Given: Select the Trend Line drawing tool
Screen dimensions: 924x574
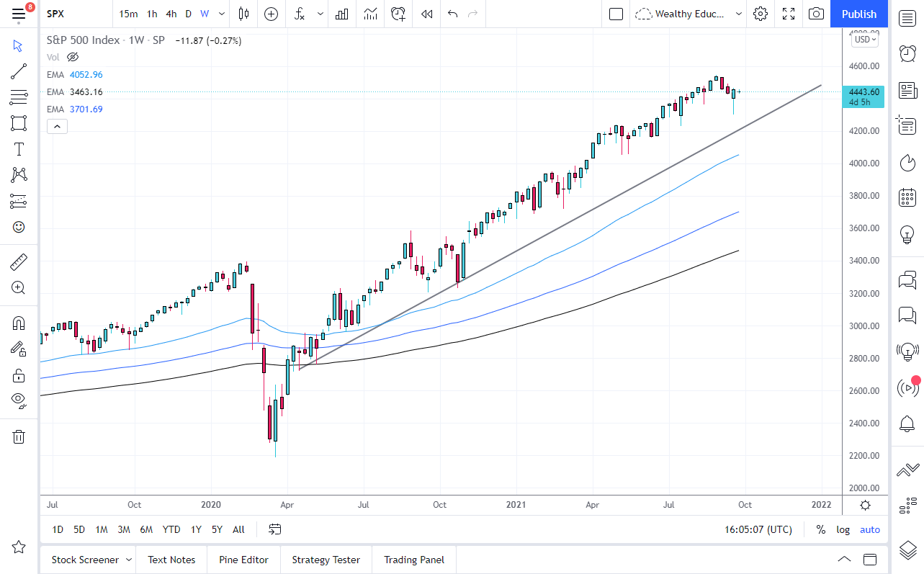Looking at the screenshot, I should click(x=19, y=71).
